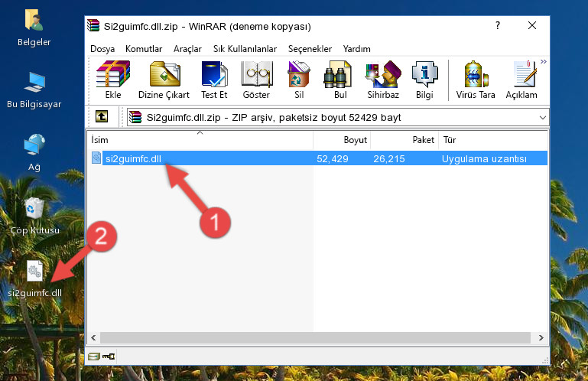
Task: Open the archive path dropdown arrow
Action: [x=543, y=118]
